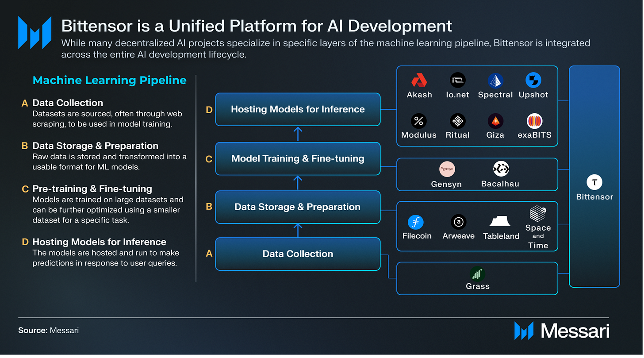The height and width of the screenshot is (358, 644).
Task: Click the title 'Bittensor is a Unified Platform for AI Development'
Action: (x=257, y=26)
